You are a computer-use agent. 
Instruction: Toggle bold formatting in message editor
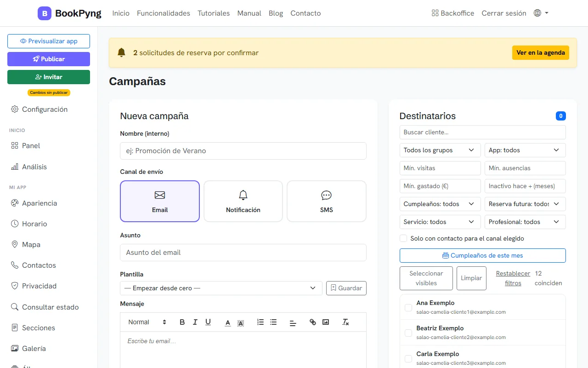coord(182,322)
